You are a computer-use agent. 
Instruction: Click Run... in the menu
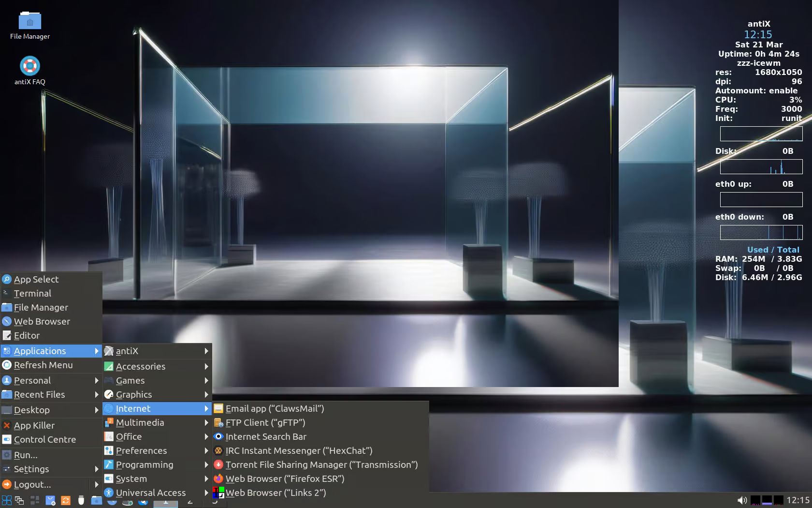coord(26,455)
